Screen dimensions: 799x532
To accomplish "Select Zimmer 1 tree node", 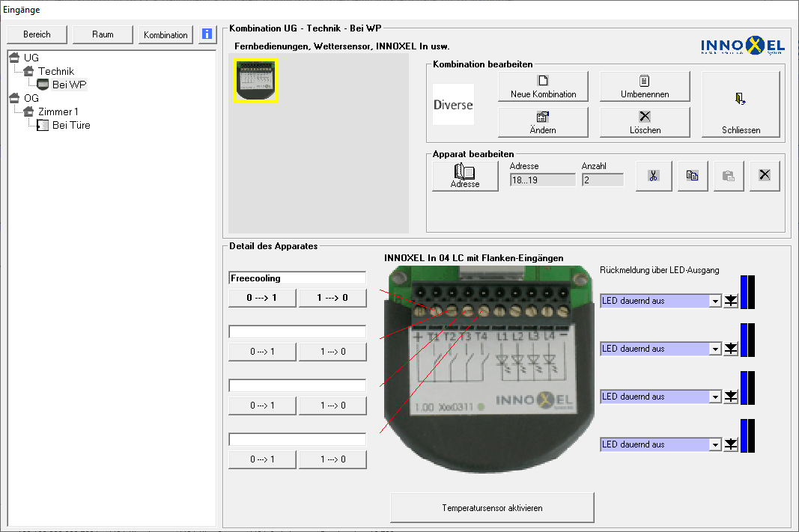I will 58,111.
